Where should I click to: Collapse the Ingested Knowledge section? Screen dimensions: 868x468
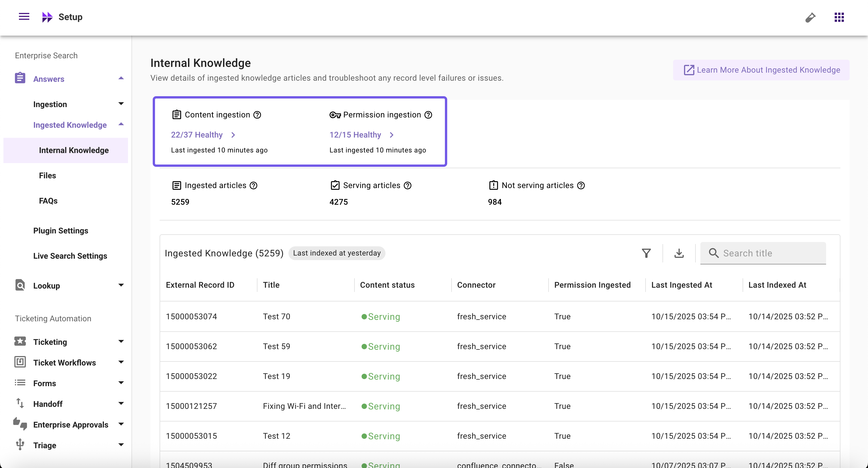pos(121,125)
